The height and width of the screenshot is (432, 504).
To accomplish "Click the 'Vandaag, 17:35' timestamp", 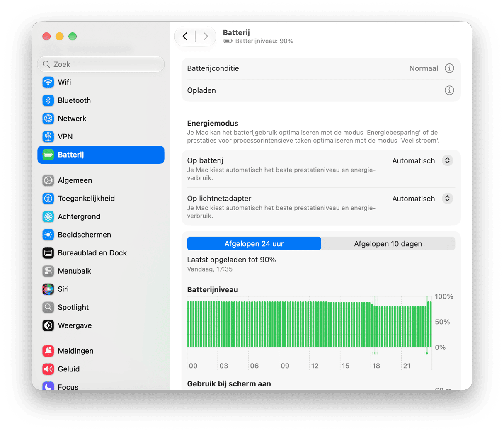I will (x=210, y=269).
